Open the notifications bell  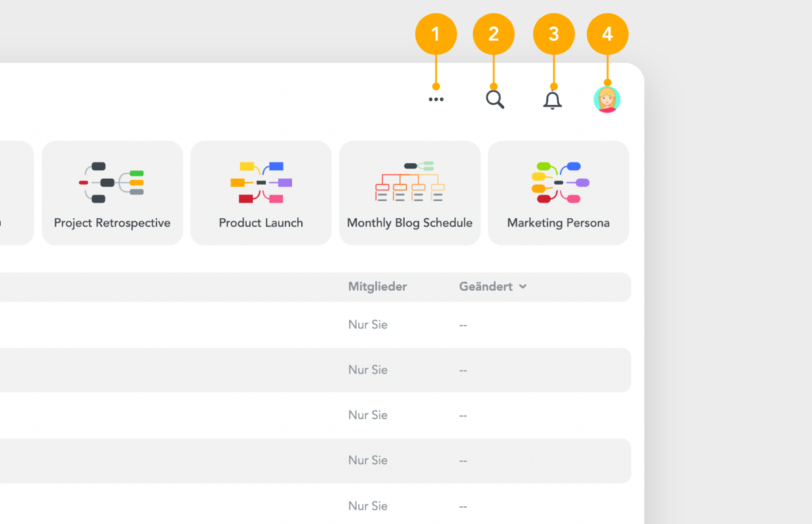click(553, 100)
